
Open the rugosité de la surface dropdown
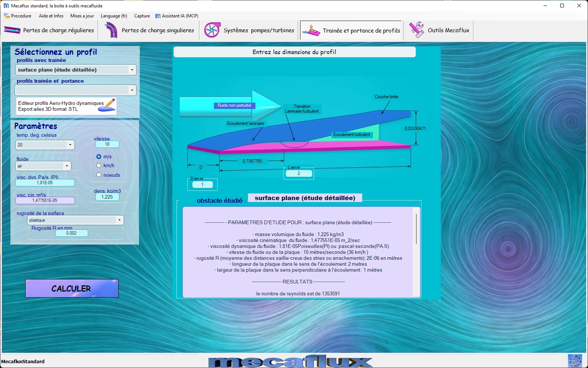pos(119,220)
